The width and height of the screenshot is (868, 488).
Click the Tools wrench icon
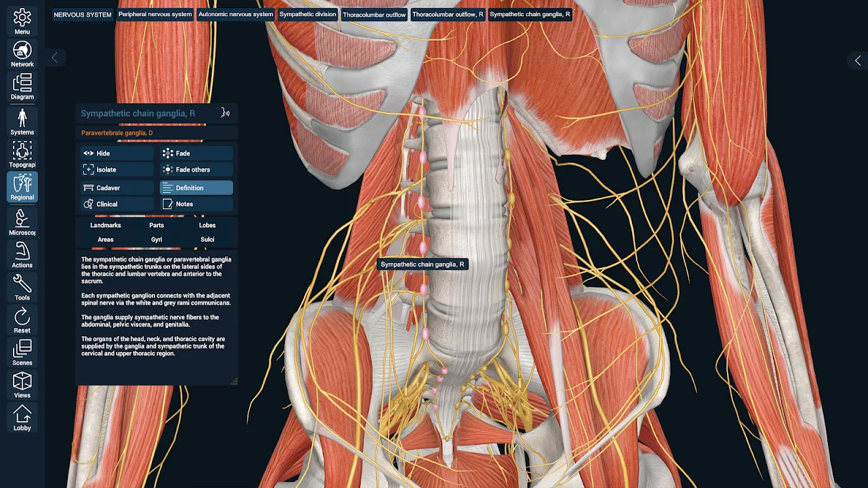coord(22,285)
